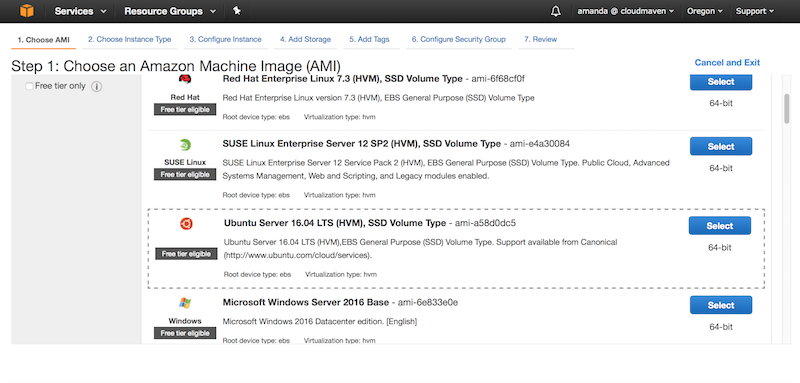Select the SUSE Linux Enterprise Server AMI

point(720,146)
